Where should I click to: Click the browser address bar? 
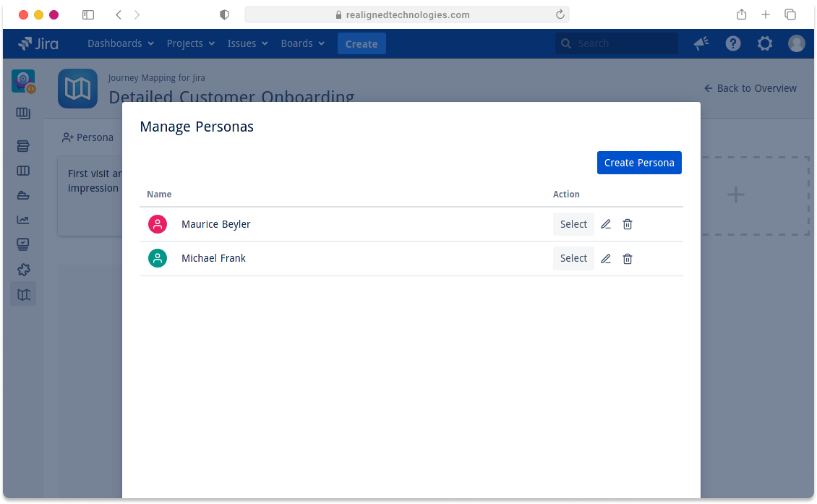(407, 14)
